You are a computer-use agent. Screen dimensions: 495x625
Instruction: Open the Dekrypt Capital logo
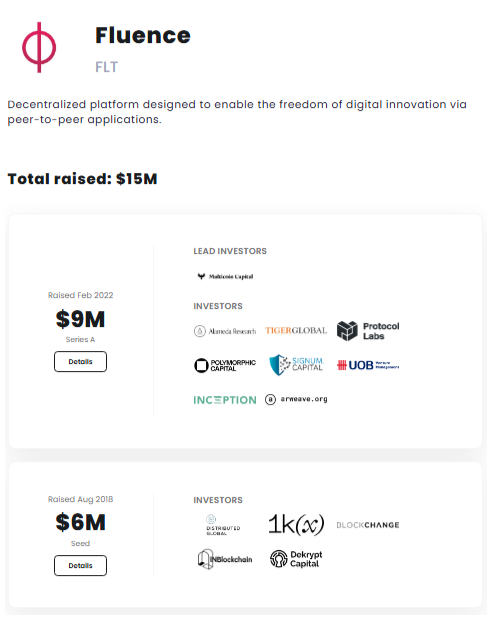296,559
